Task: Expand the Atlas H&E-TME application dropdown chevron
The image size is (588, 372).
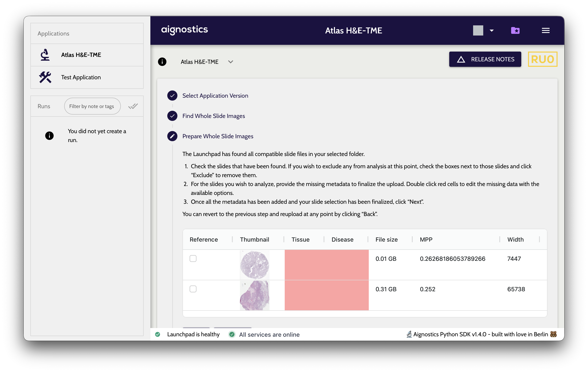Action: coord(230,62)
